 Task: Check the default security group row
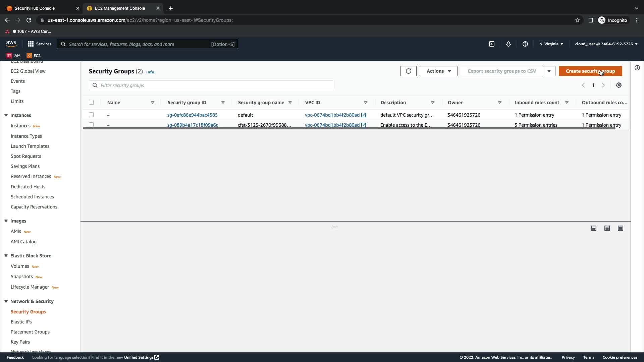91,115
